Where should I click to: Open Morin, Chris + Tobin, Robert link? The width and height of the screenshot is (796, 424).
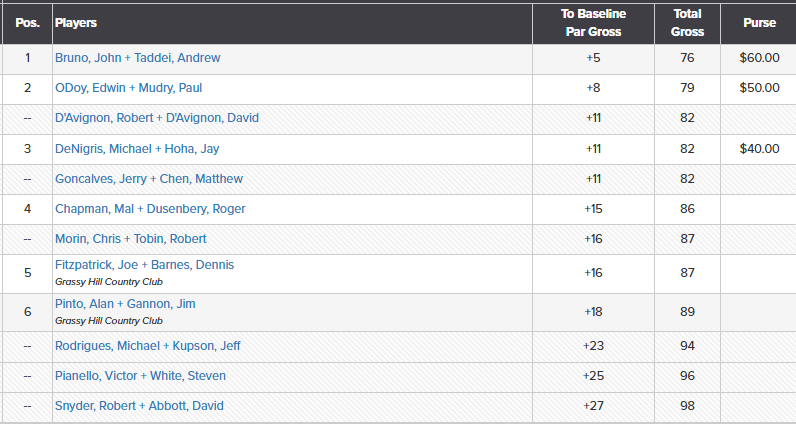pyautogui.click(x=131, y=239)
